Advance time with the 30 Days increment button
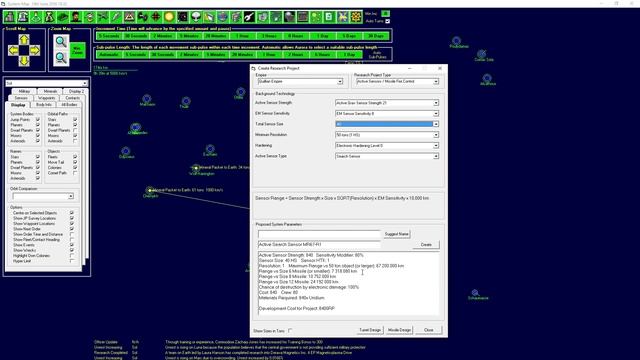The width and height of the screenshot is (640, 360). pyautogui.click(x=376, y=36)
